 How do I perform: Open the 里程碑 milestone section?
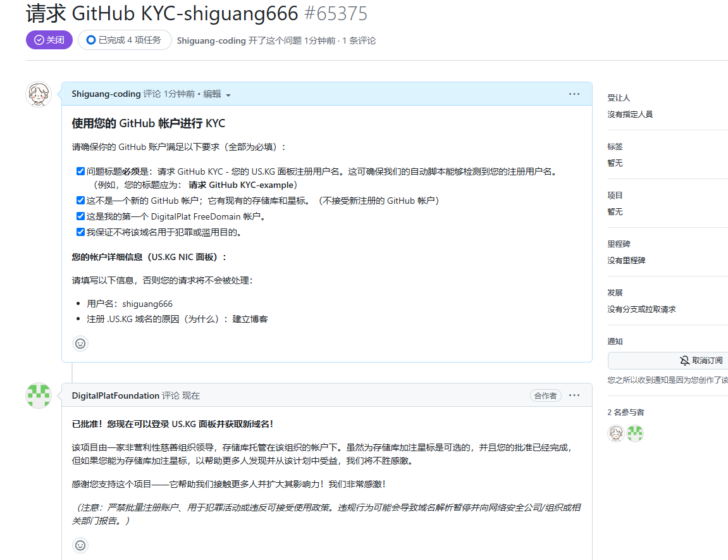[619, 244]
